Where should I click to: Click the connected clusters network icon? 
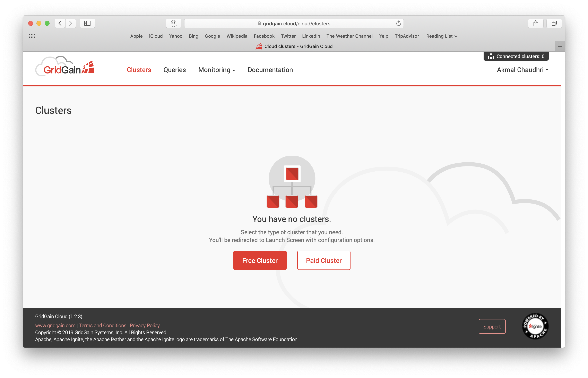point(491,56)
